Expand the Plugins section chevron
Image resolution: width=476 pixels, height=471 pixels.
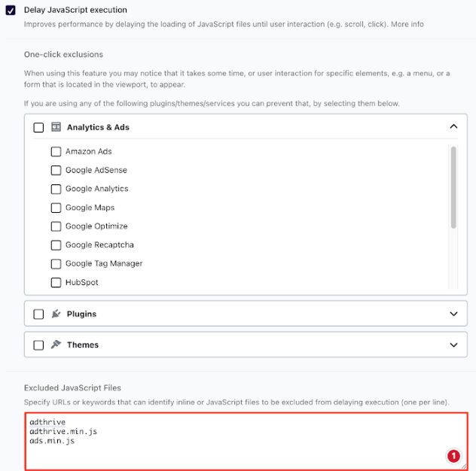[x=453, y=314]
